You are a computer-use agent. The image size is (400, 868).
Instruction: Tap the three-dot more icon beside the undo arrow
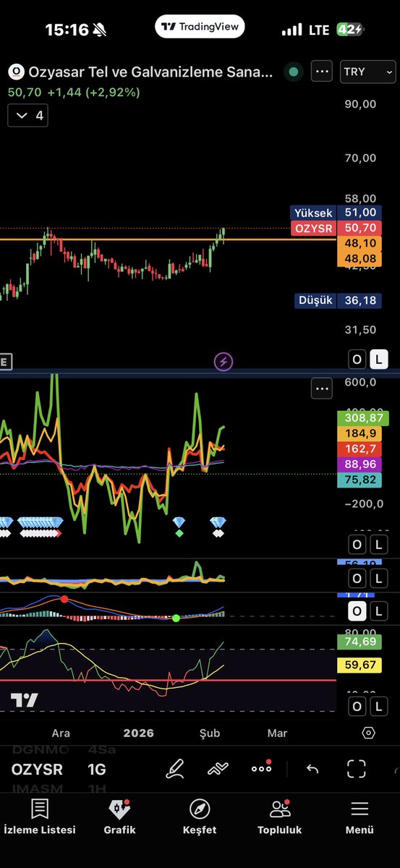[261, 768]
